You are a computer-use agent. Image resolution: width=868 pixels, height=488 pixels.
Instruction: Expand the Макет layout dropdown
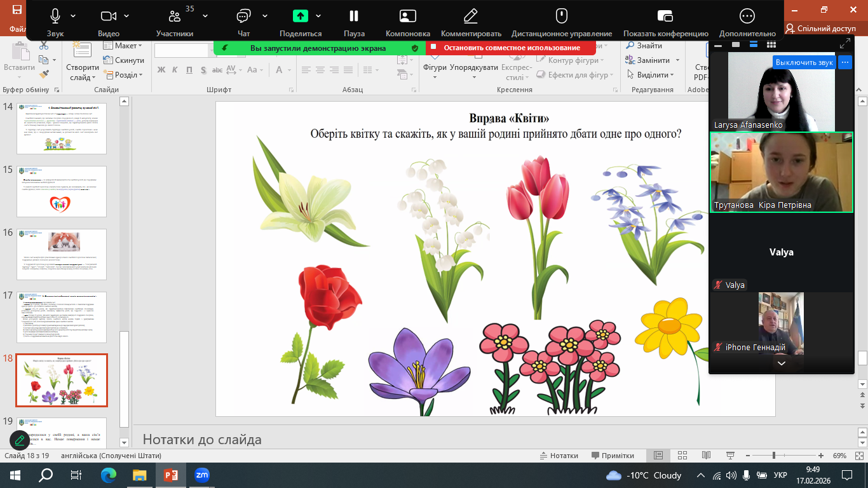click(129, 46)
